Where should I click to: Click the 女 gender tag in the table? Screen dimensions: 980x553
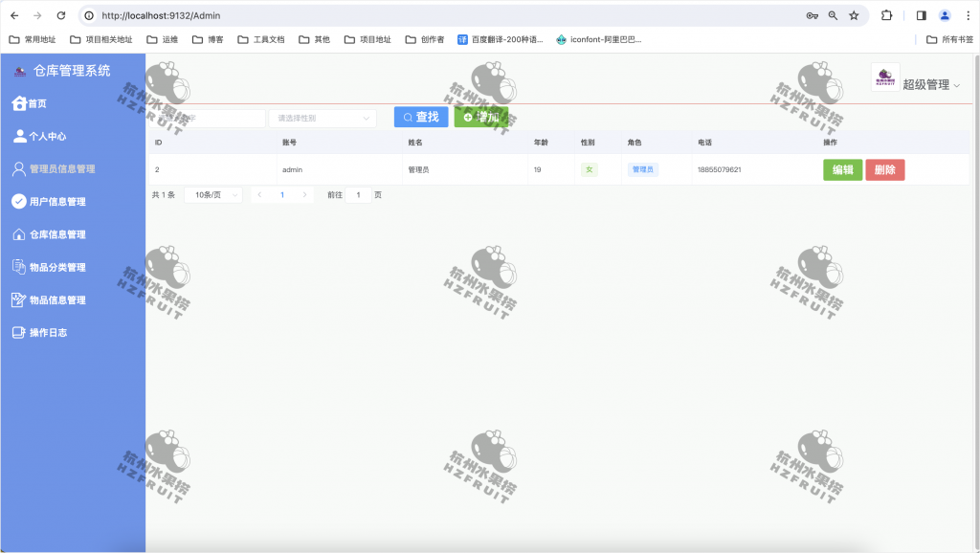[590, 167]
